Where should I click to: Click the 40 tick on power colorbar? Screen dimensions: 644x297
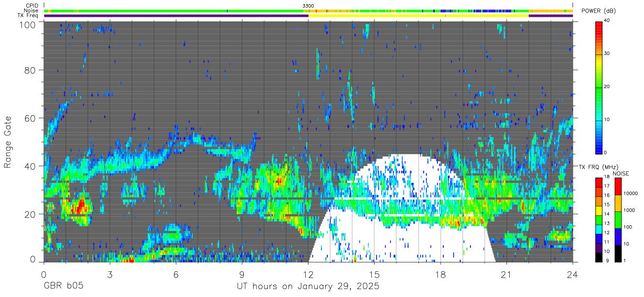(x=607, y=21)
